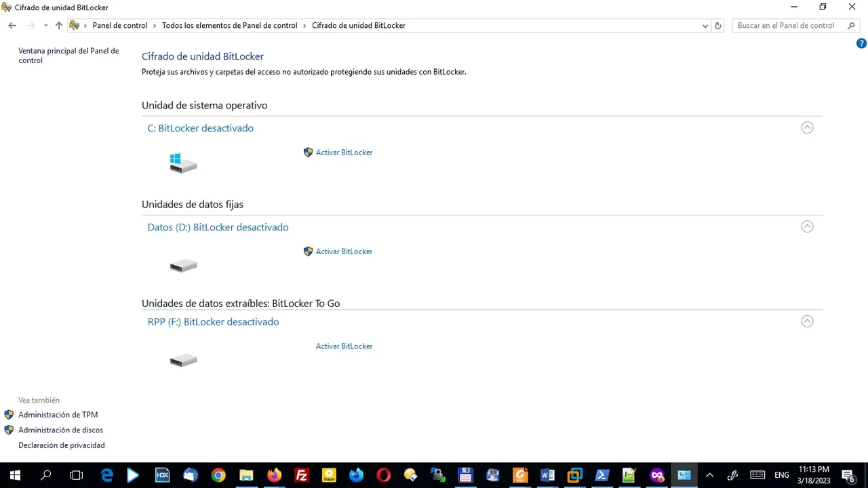Open Declaración de privacidad

point(62,446)
